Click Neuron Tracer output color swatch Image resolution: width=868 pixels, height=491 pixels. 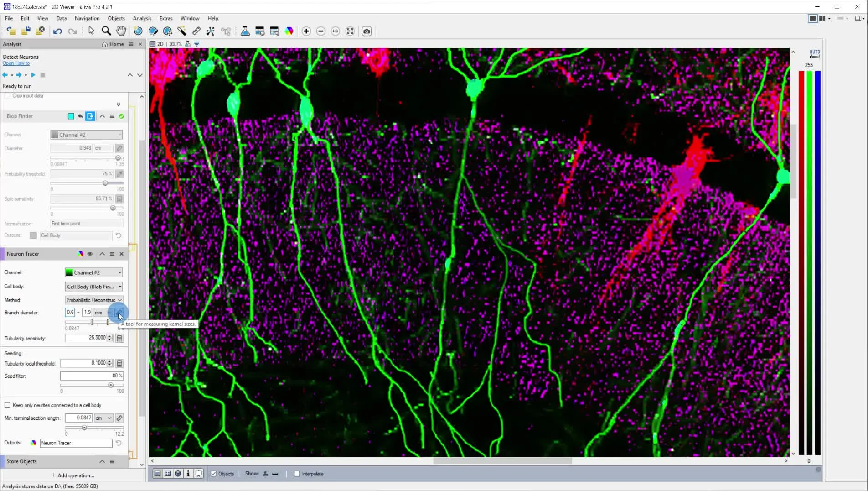click(33, 443)
